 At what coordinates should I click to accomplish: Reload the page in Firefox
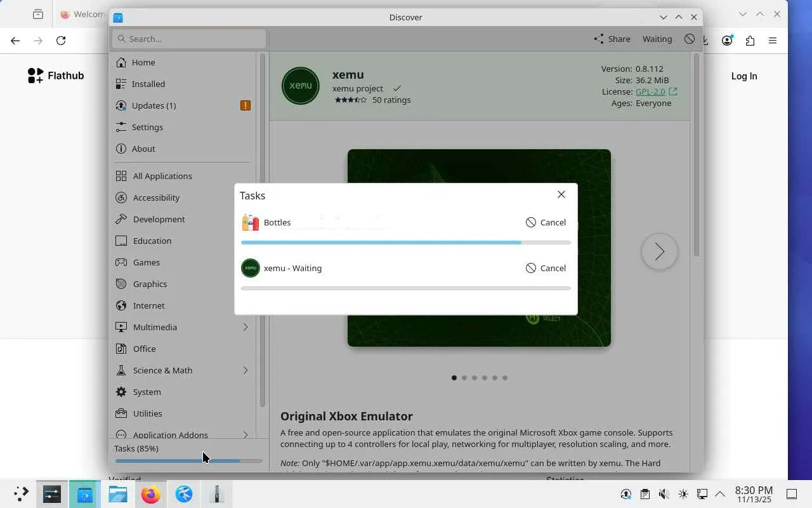[61, 41]
